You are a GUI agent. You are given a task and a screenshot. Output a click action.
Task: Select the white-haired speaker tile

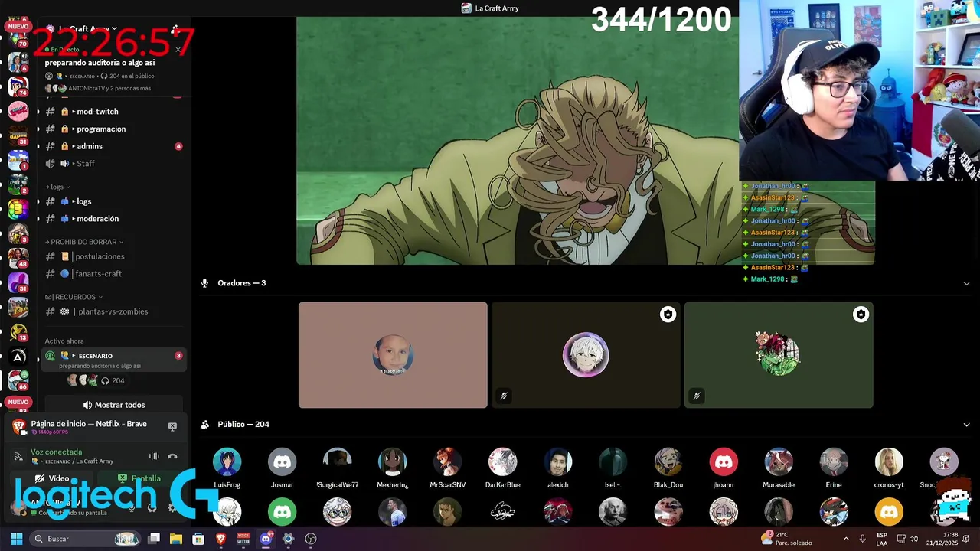(x=586, y=355)
